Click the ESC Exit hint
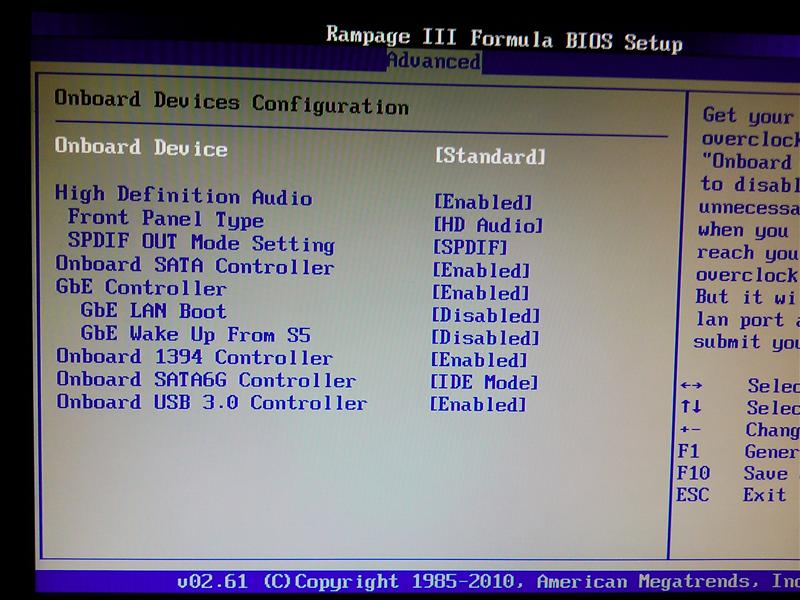The image size is (800, 600). tap(692, 495)
